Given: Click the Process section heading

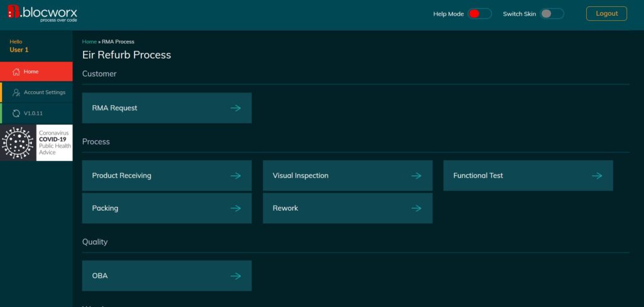Looking at the screenshot, I should coord(96,142).
